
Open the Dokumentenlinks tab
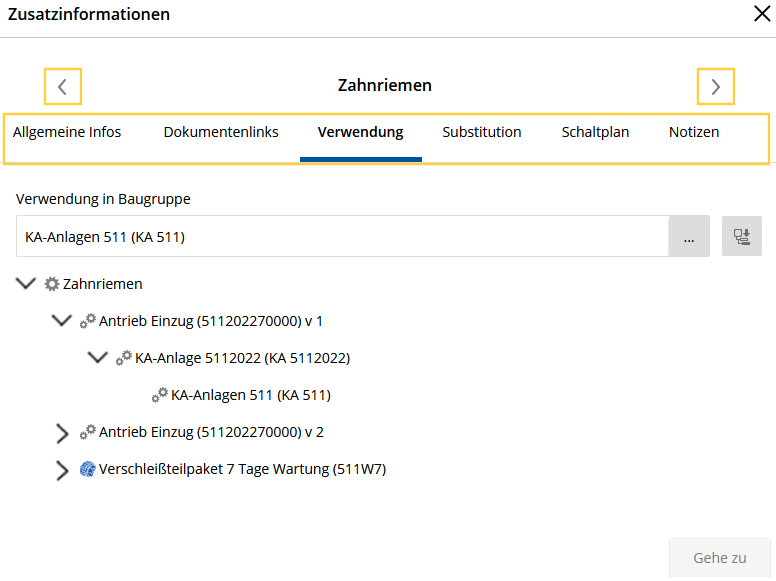click(221, 132)
